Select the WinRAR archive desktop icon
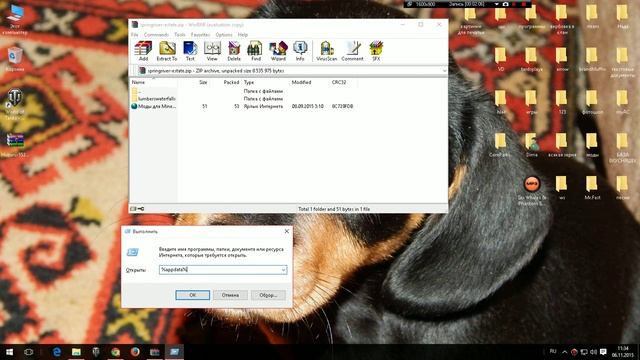640x360 pixels. click(x=15, y=145)
